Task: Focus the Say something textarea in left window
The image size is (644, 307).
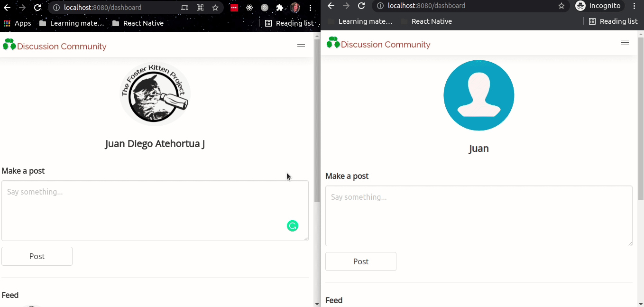Action: (x=155, y=211)
